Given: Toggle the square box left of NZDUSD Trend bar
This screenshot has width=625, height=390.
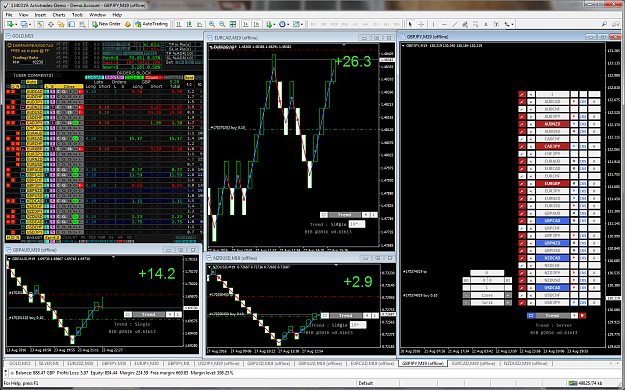Looking at the screenshot, I should pyautogui.click(x=325, y=315).
